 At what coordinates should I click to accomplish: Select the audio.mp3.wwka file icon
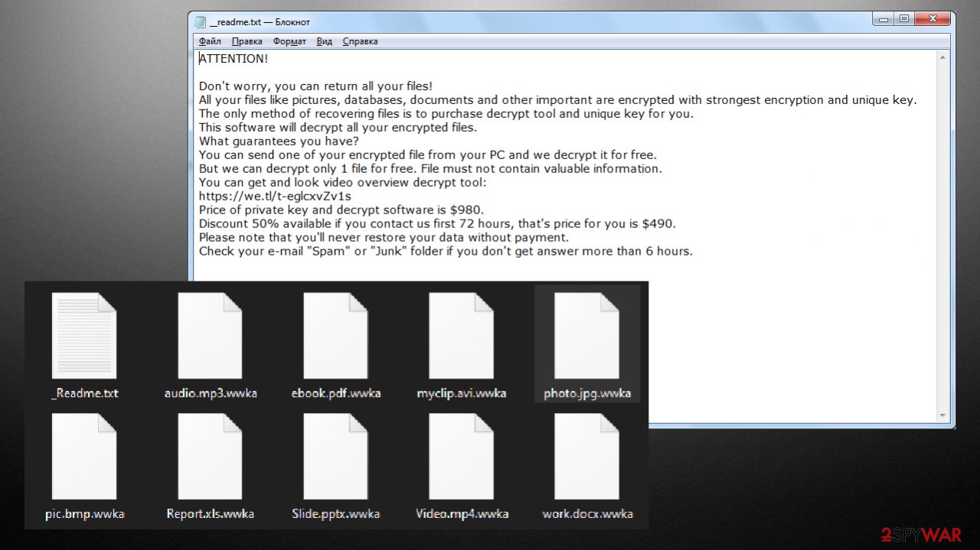coord(210,336)
